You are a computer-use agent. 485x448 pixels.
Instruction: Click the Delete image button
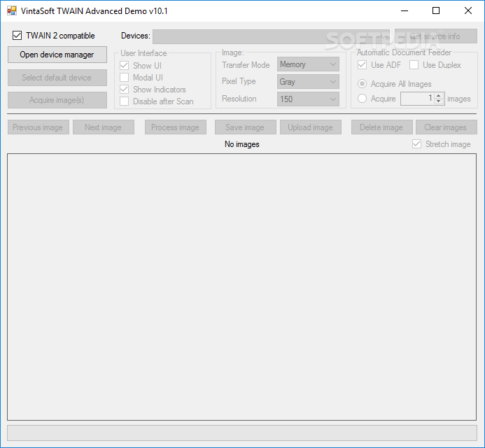[x=381, y=127]
